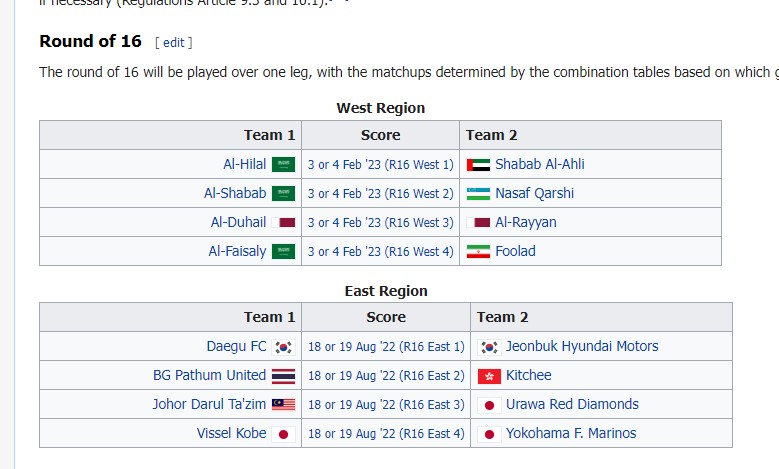This screenshot has width=779, height=469.
Task: Open the Al-Shabab team link
Action: pos(235,193)
